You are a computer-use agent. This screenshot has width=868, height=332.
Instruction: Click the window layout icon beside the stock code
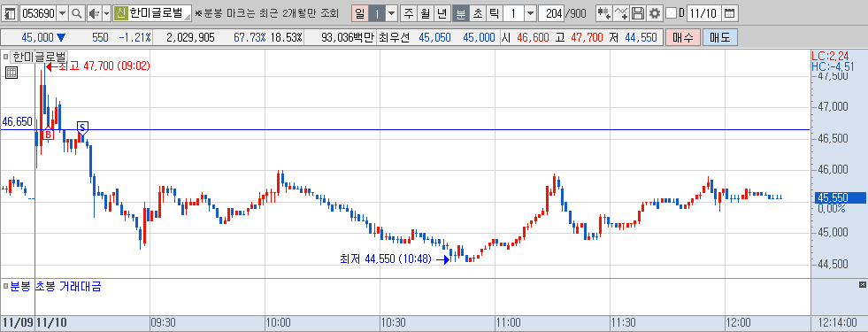(10, 12)
